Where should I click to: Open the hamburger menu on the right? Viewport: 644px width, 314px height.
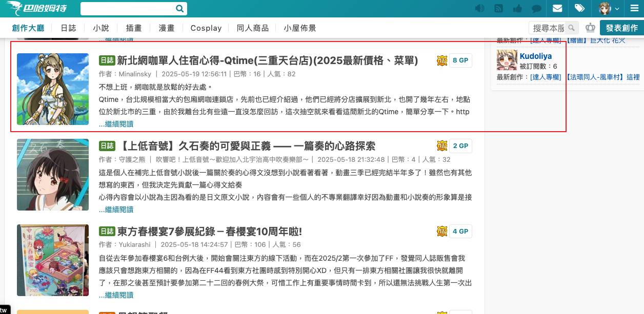(x=635, y=8)
